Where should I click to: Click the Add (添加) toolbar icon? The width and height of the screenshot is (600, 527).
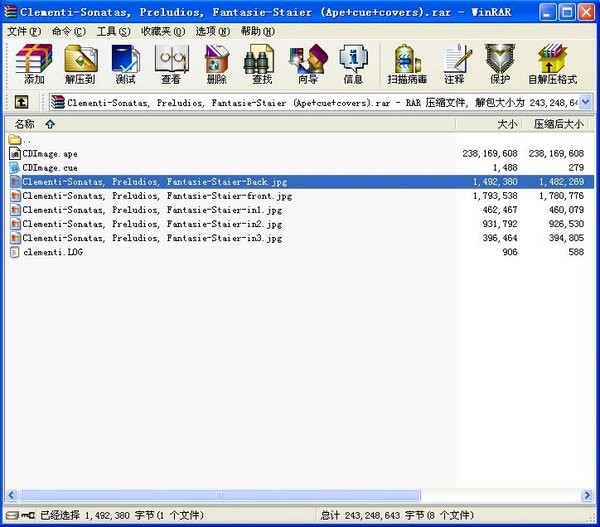[34, 64]
